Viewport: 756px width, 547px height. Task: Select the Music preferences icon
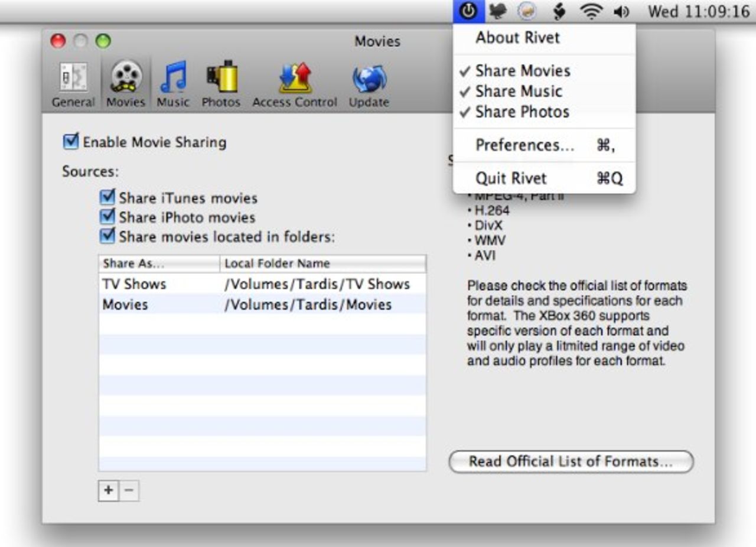(172, 85)
